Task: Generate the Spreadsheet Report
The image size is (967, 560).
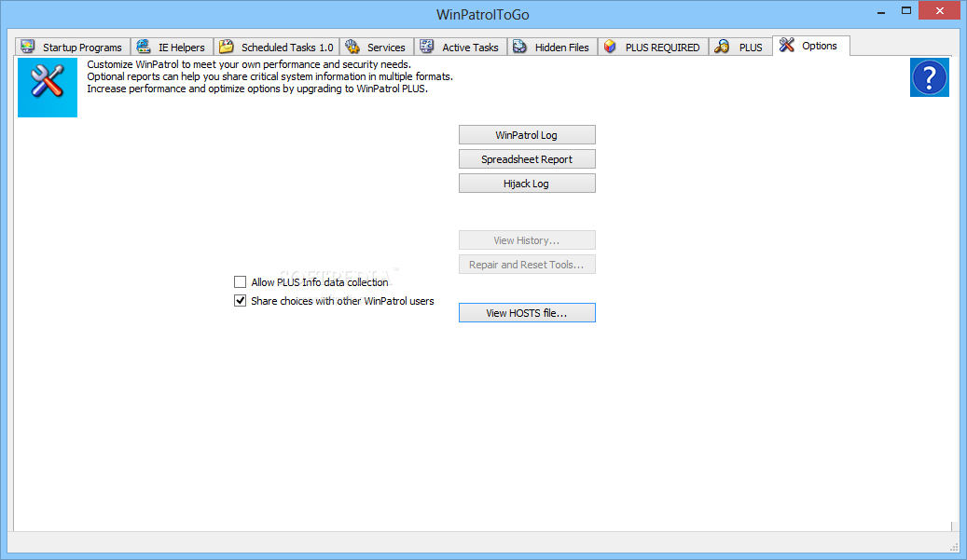Action: click(527, 159)
